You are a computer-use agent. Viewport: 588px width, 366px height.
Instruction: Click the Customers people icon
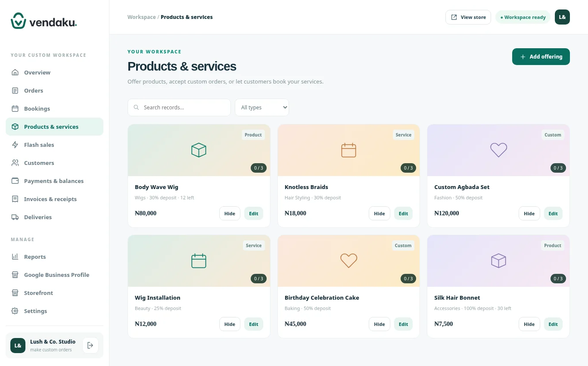(x=15, y=163)
